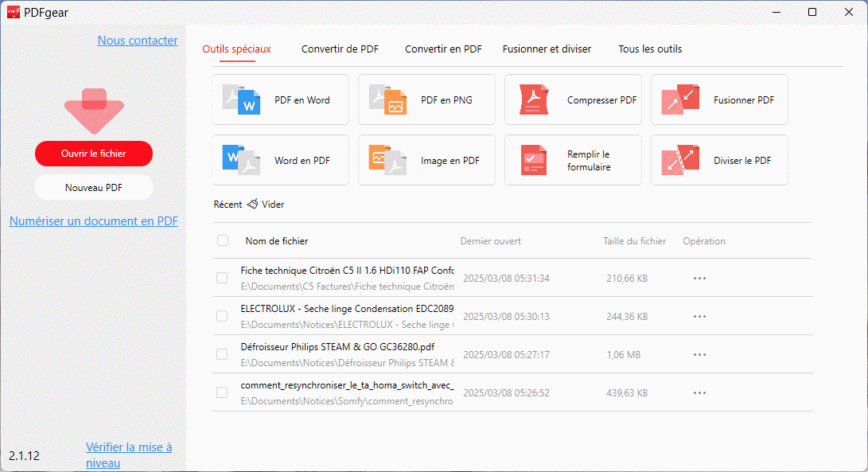Open Défroisseur Philips STEAM & GO GC36280.pdf
The image size is (868, 472).
pos(337,347)
